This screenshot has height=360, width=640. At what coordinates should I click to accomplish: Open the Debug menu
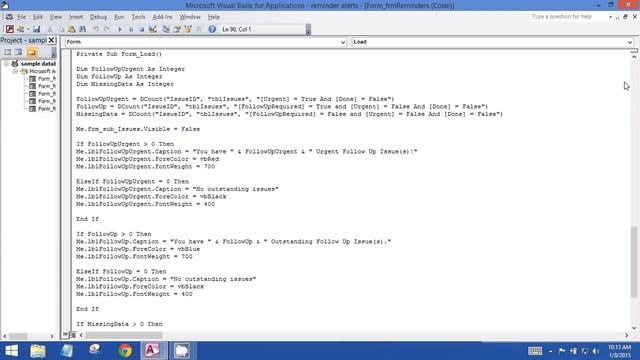pos(98,17)
